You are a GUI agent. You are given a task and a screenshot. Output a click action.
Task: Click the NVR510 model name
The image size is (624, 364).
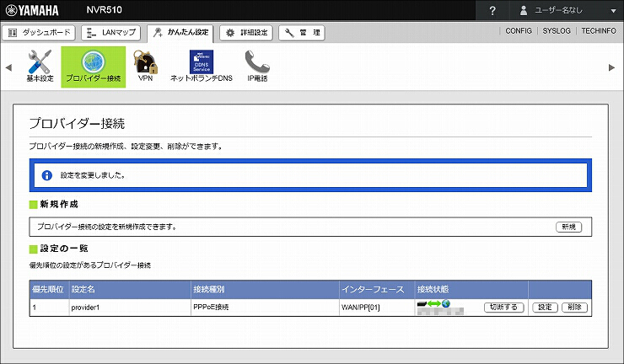click(105, 10)
